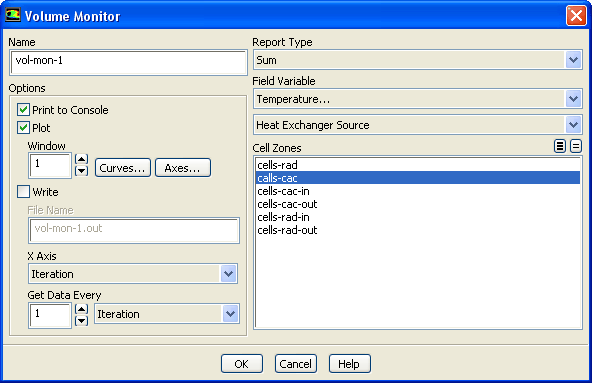Select cells-rad-out cell zone
592x383 pixels.
tap(418, 230)
